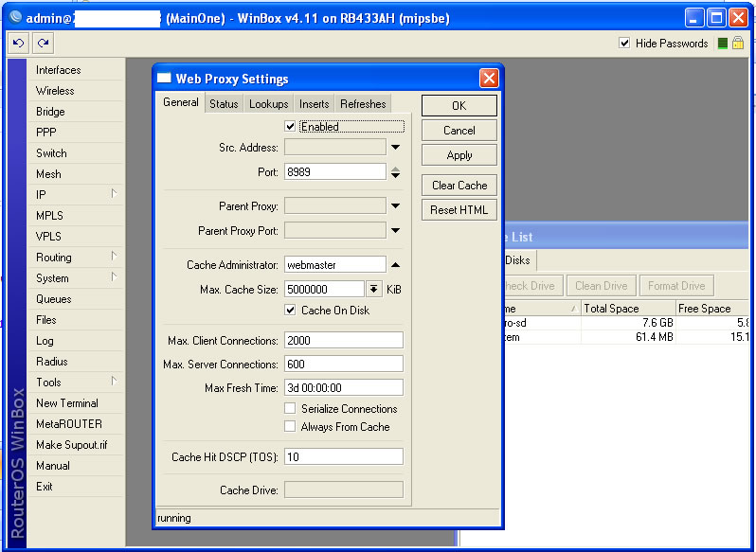Expand the Parent Proxy dropdown arrow
This screenshot has height=552, width=756.
tap(395, 205)
